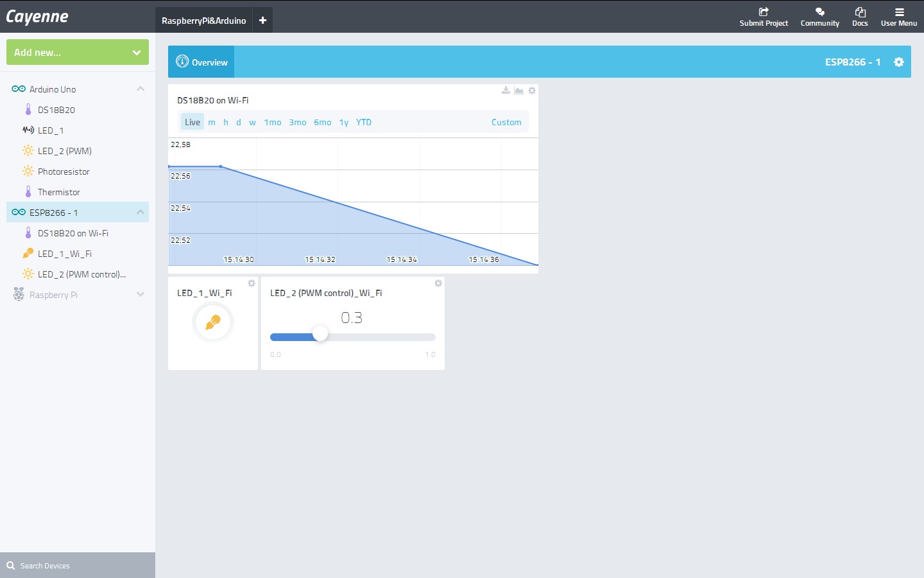Click the Arduino Uno device icon

[19, 89]
